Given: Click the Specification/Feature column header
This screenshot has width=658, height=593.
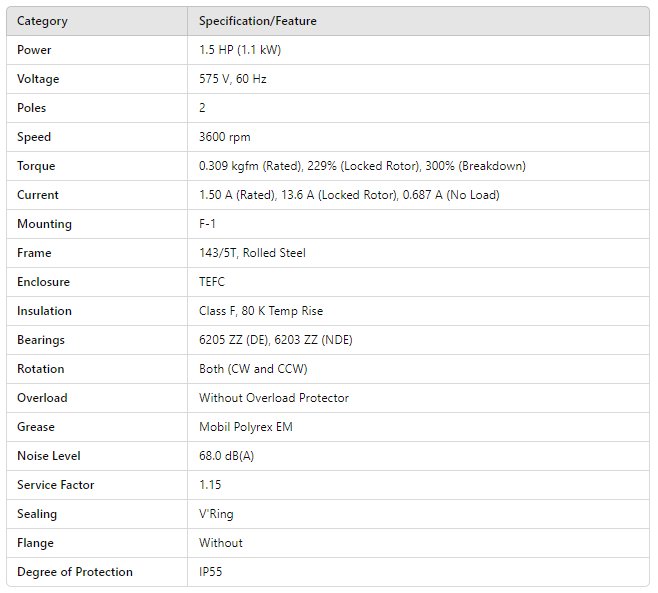Looking at the screenshot, I should (x=258, y=21).
